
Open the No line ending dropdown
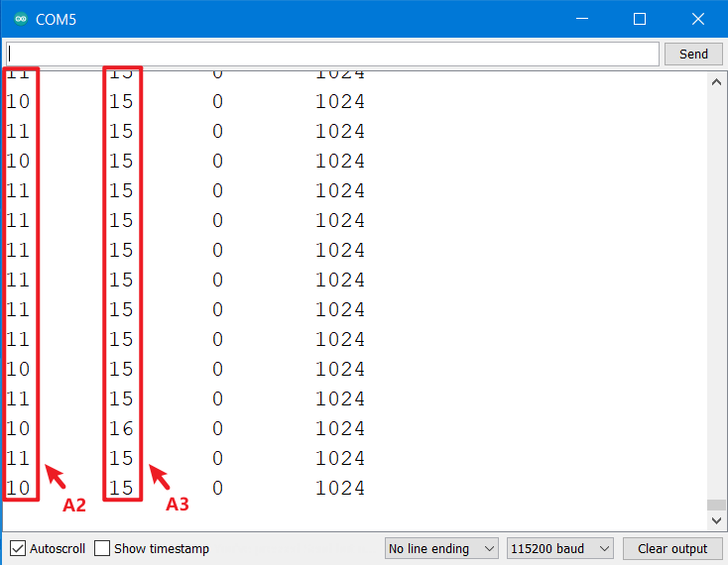[442, 548]
